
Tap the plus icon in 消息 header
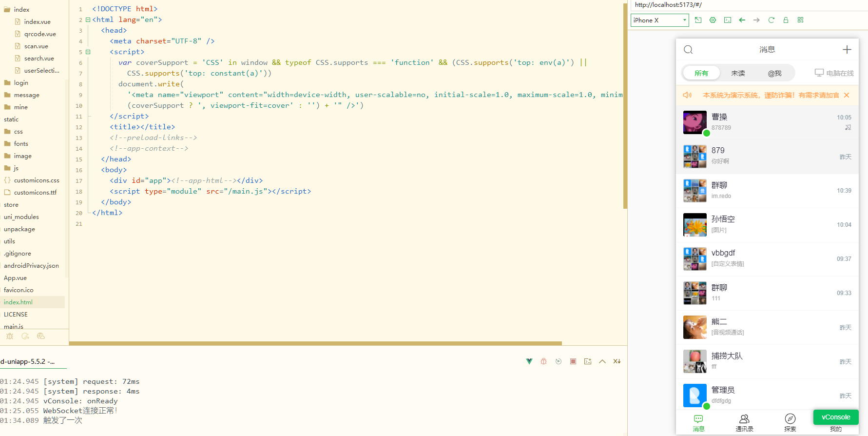[847, 49]
